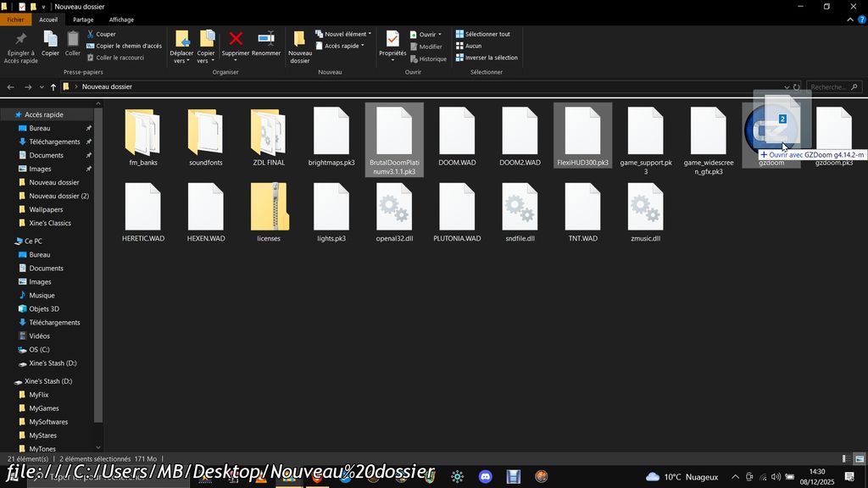Open the licenses zip folder
This screenshot has width=868, height=488.
(269, 208)
